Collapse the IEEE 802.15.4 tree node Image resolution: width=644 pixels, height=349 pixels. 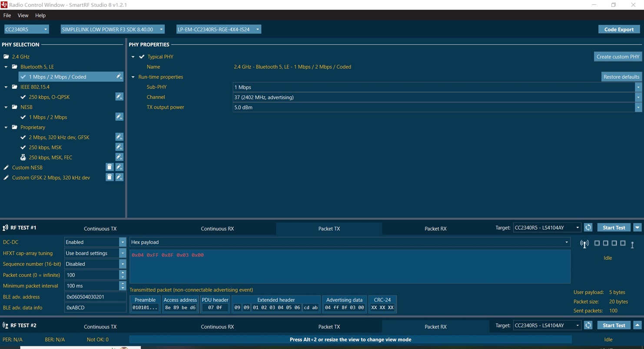(x=6, y=87)
